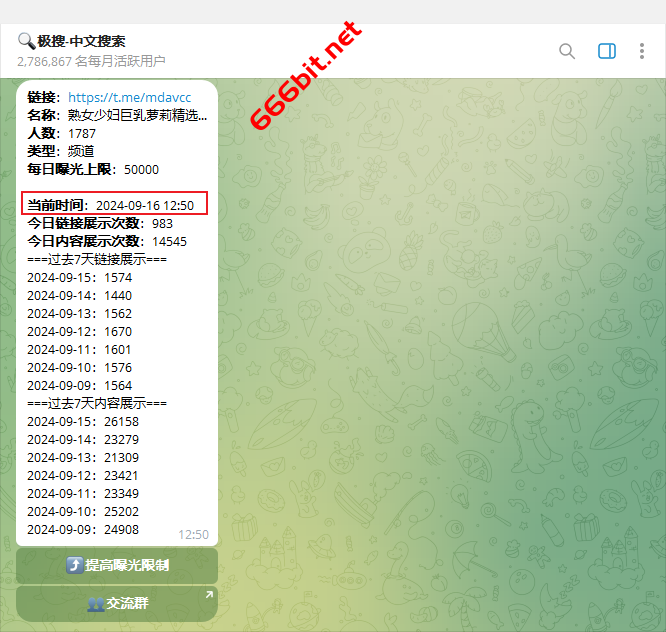Click the 2024-09-11: 23349 row
Viewport: 666px width, 632px height.
(x=83, y=494)
